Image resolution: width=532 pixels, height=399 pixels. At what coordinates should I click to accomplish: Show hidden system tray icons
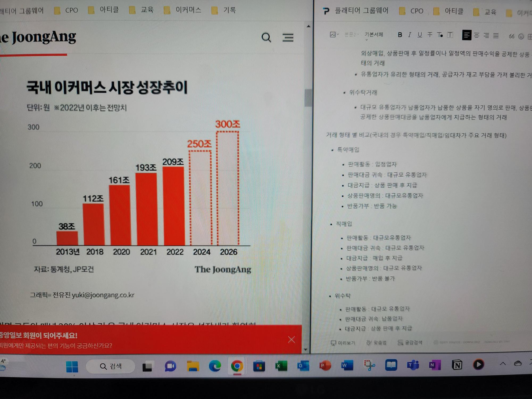tap(502, 364)
